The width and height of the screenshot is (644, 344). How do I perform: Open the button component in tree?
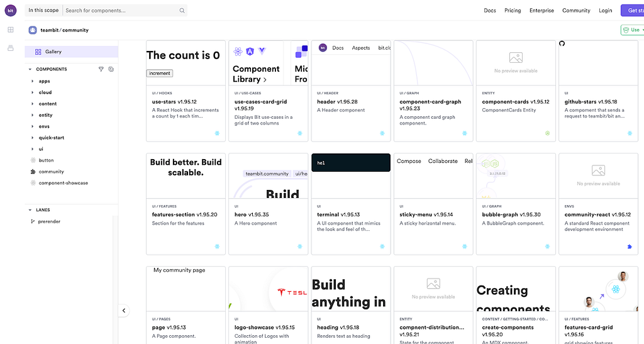click(46, 160)
